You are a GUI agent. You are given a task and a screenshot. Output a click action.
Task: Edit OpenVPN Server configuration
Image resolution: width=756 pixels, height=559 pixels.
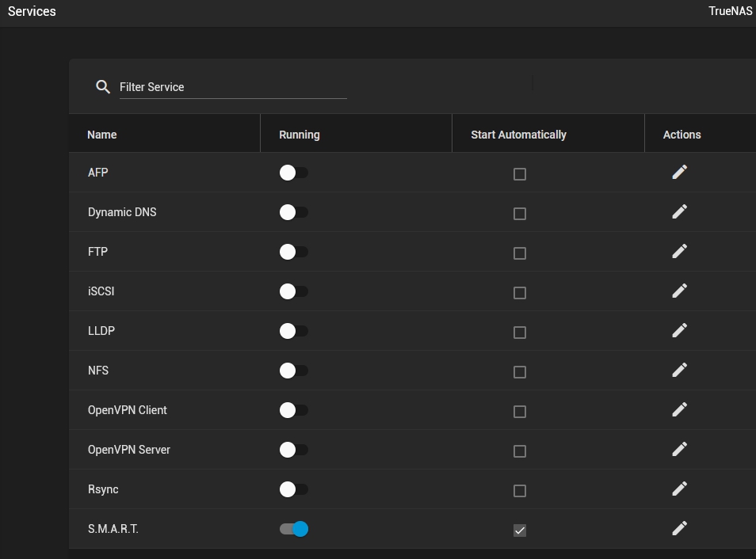pos(679,449)
